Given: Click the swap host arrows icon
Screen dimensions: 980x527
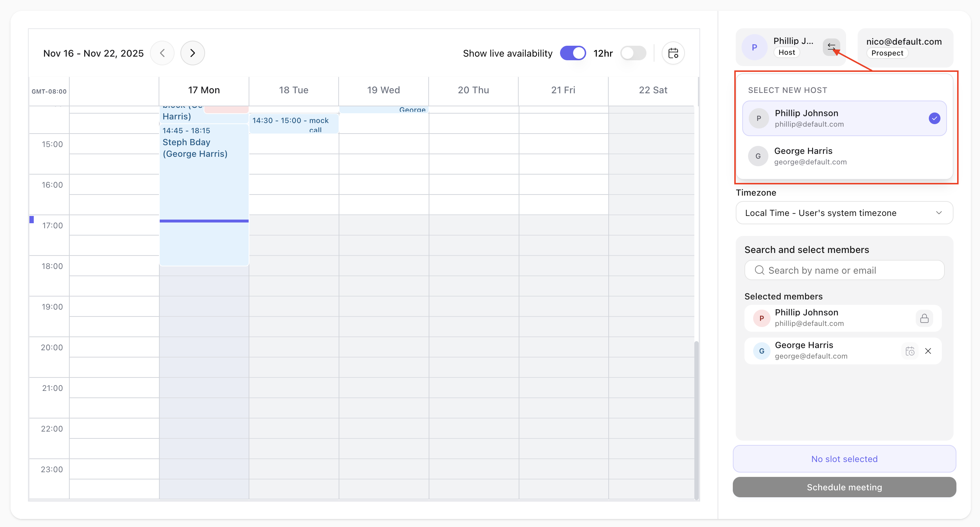Looking at the screenshot, I should coord(831,47).
